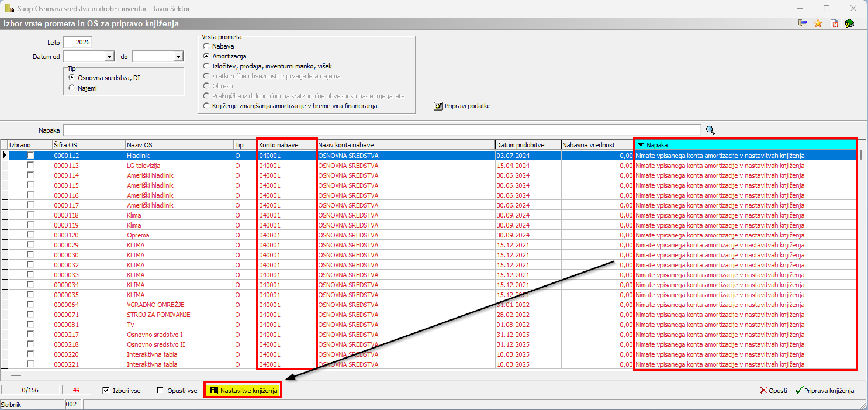The width and height of the screenshot is (868, 410).
Task: Click Osnovno sredstvo II row name
Action: click(156, 344)
